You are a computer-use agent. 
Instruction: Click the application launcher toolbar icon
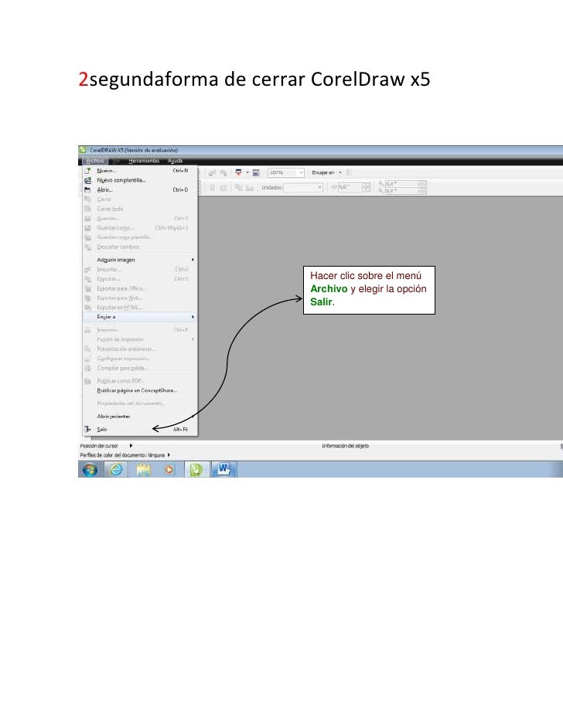(239, 172)
